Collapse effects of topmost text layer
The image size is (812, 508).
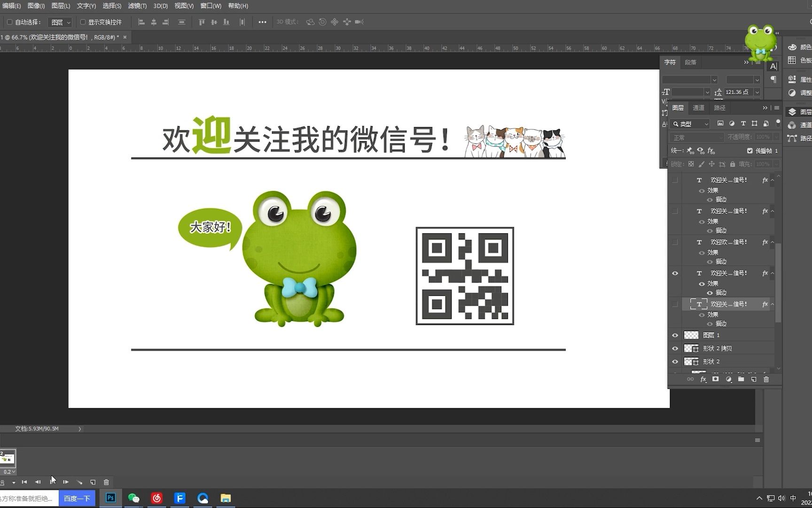point(772,180)
